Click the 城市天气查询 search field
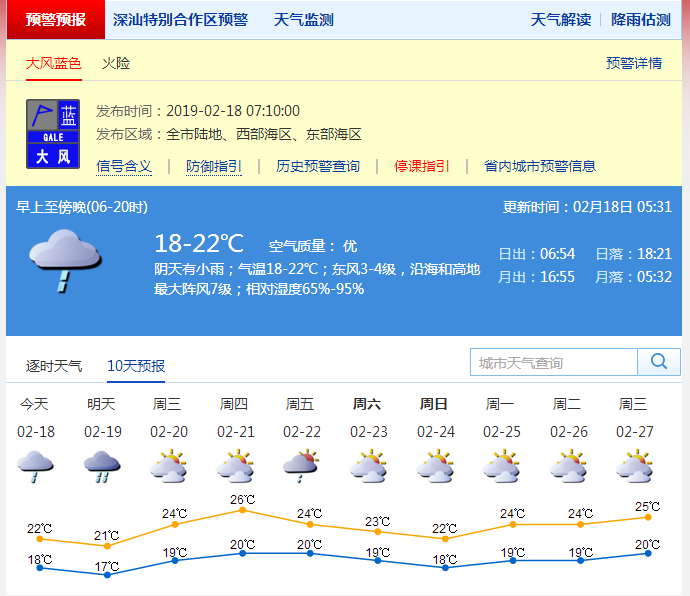Image resolution: width=690 pixels, height=596 pixels. [553, 362]
